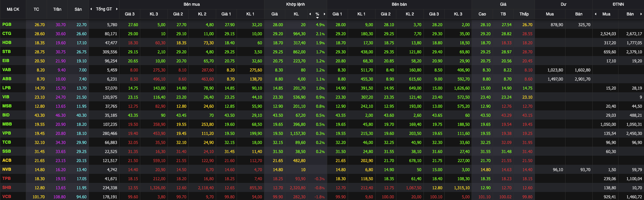
Task: Open the ACB stock symbol
Action: [x=7, y=160]
